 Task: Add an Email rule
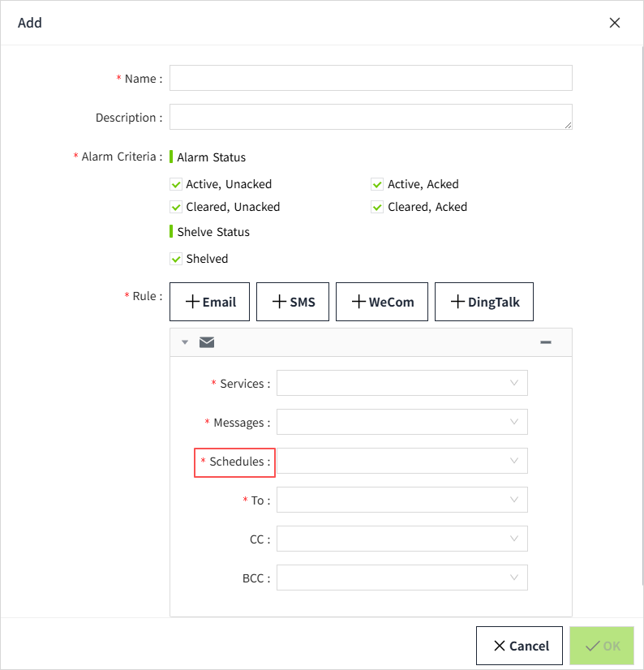211,302
